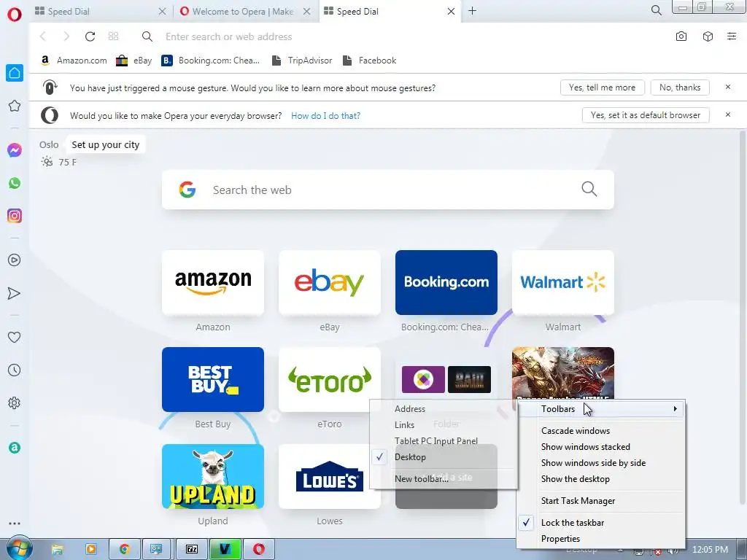
Task: Click the Search tabs magnifier icon
Action: pyautogui.click(x=656, y=10)
